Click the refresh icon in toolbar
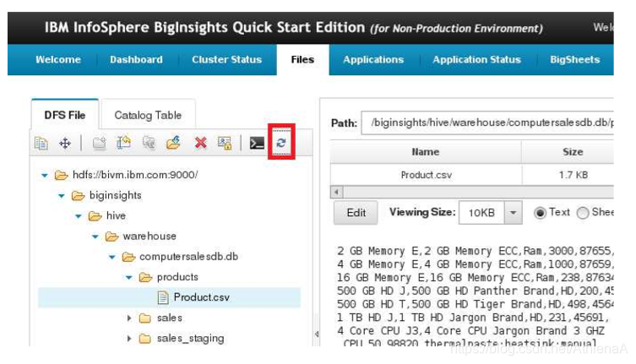Image resolution: width=636 pixels, height=364 pixels. 281,143
